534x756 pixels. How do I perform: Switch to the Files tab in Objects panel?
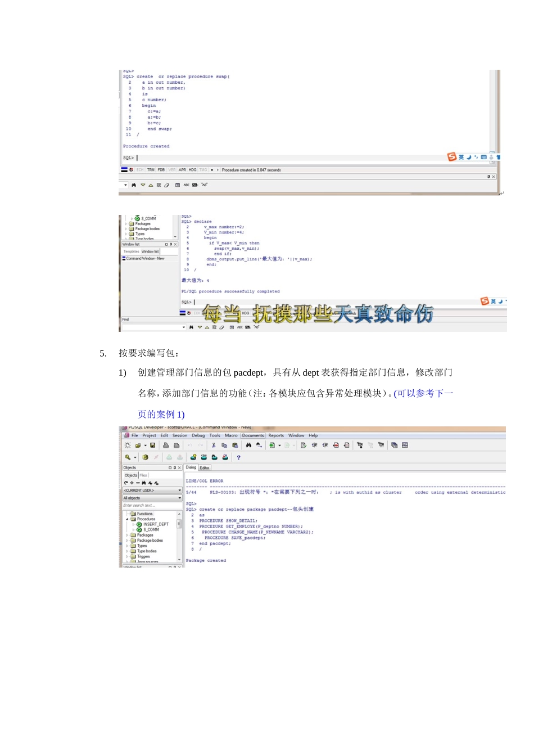(143, 475)
